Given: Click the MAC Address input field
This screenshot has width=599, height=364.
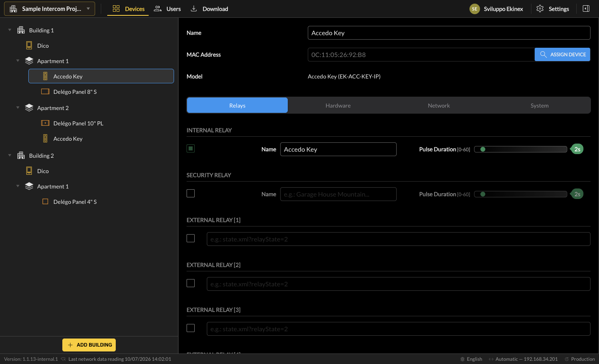Looking at the screenshot, I should pos(421,55).
